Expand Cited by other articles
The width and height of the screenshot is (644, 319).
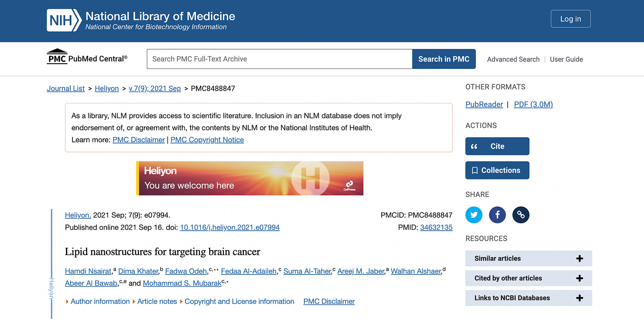click(528, 278)
